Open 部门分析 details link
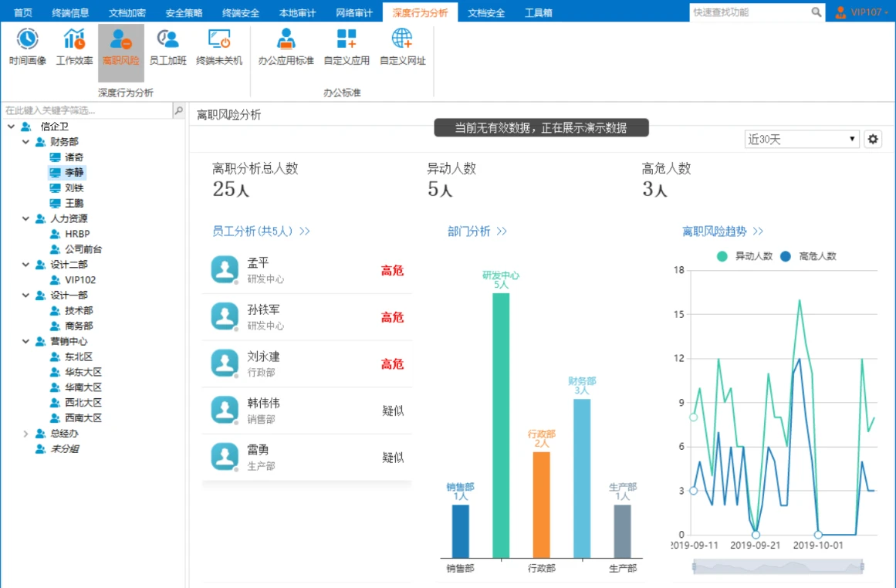The image size is (896, 588). 477,231
